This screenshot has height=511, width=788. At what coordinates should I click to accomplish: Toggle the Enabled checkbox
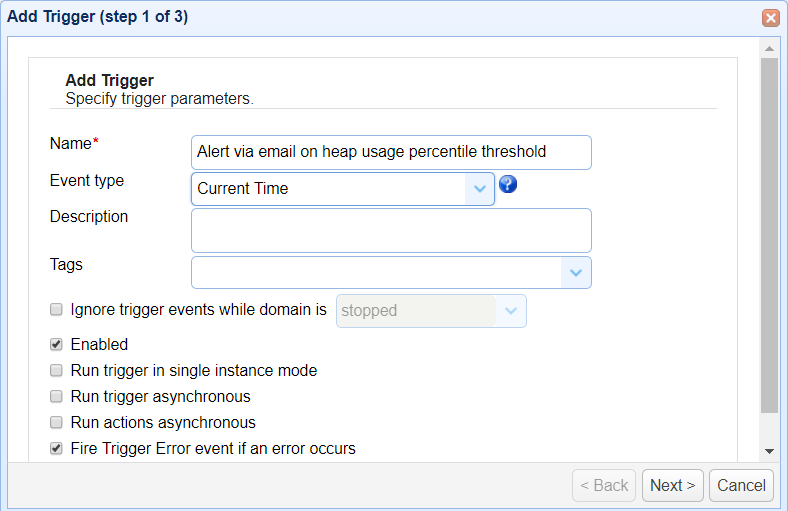[x=57, y=344]
